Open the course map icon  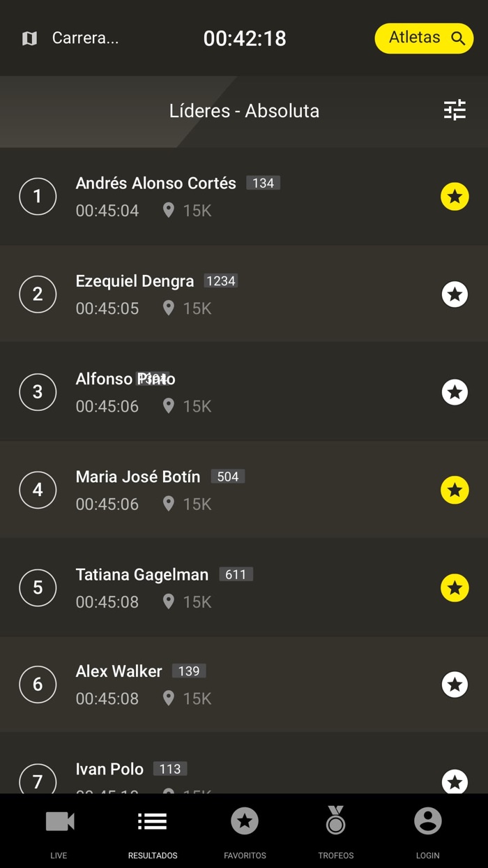29,38
